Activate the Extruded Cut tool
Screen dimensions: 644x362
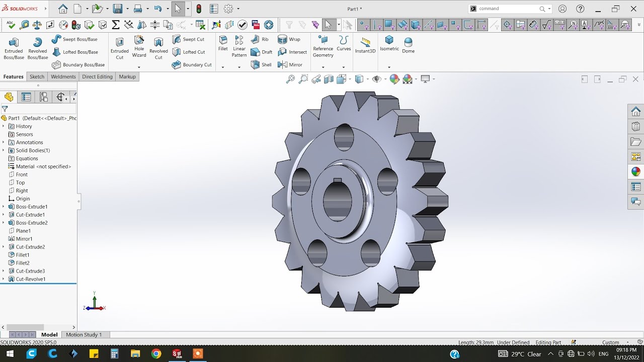coord(120,48)
